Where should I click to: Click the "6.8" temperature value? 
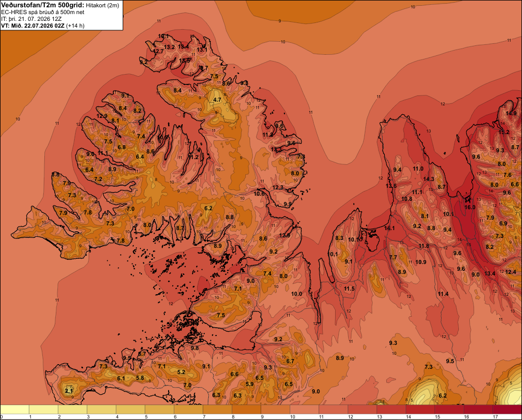tap(122, 148)
